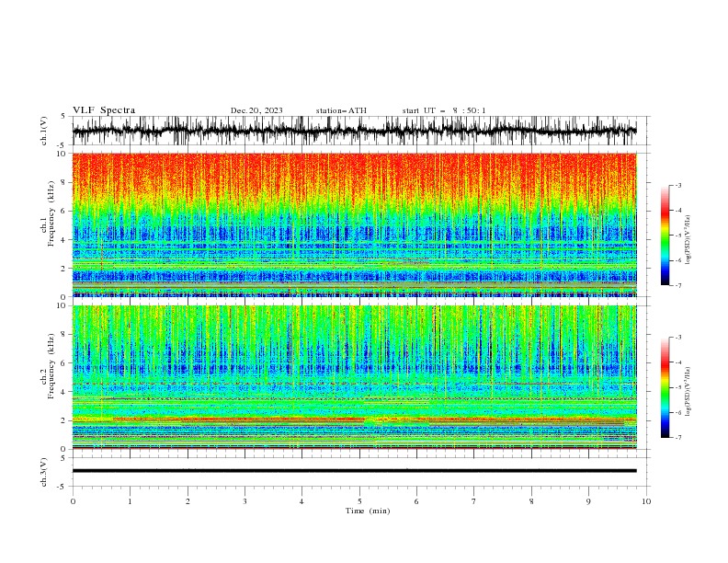This screenshot has width=728, height=563.
Task: Click the ch.2 PSD color scale bar
Action: pos(665,387)
